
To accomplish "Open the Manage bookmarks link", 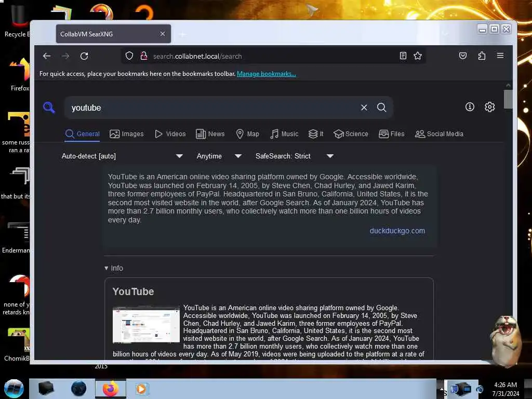I will [267, 74].
